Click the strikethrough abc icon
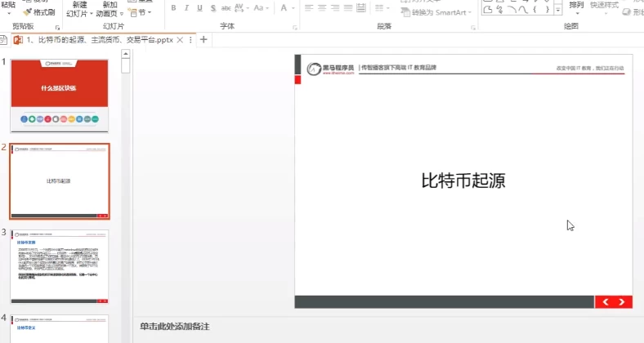 click(227, 8)
